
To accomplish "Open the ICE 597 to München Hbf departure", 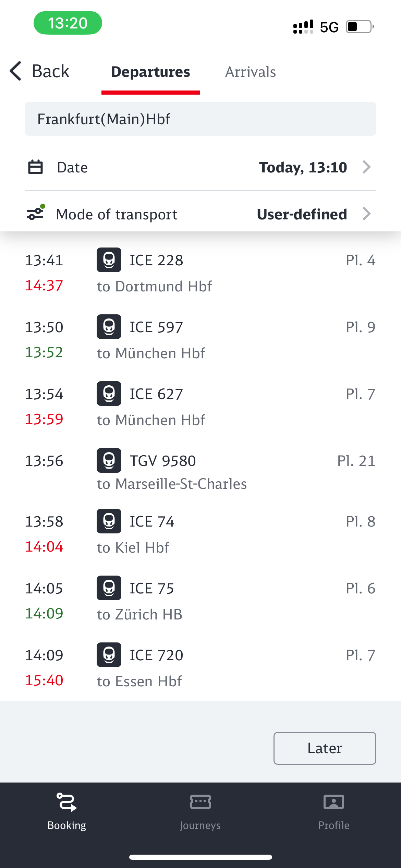I will 200,340.
